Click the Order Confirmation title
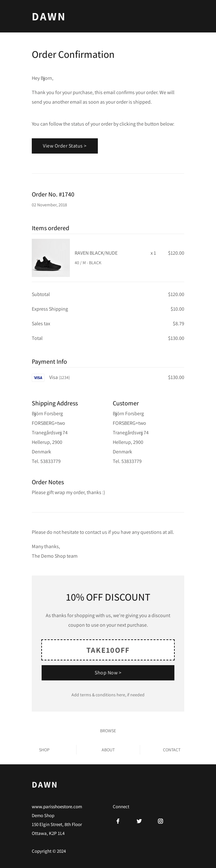 [x=73, y=55]
